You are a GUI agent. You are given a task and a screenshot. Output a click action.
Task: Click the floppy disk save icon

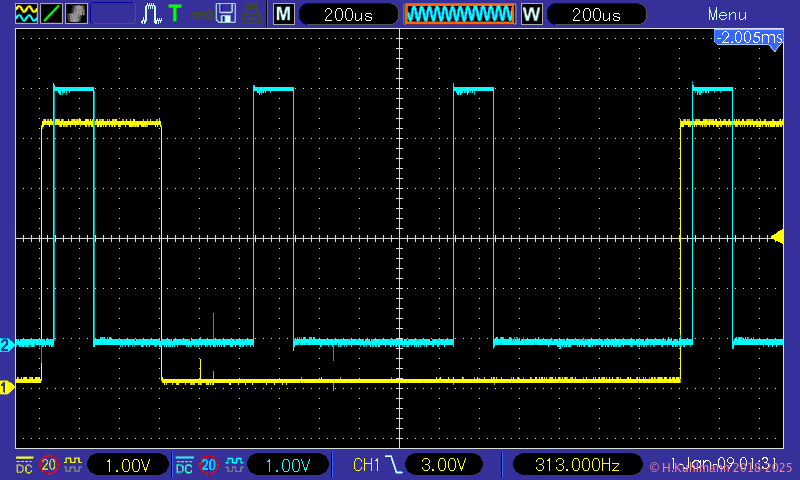pyautogui.click(x=226, y=13)
